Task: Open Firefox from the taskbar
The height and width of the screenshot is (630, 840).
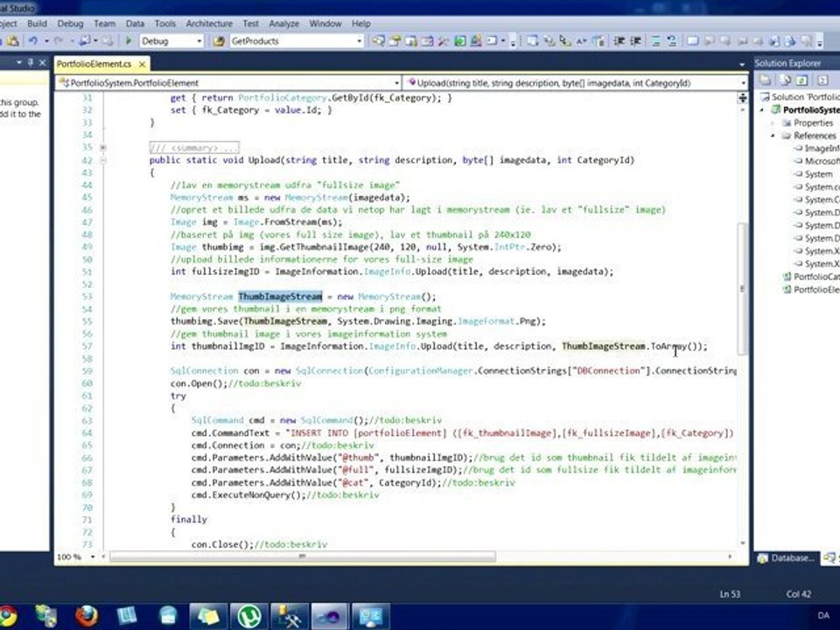Action: click(x=87, y=615)
